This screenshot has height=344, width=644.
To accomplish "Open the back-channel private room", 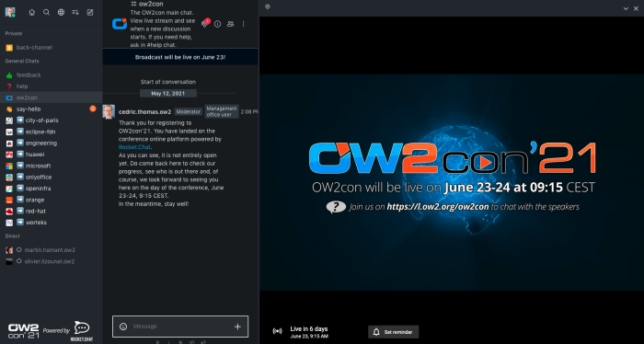I will (x=51, y=48).
